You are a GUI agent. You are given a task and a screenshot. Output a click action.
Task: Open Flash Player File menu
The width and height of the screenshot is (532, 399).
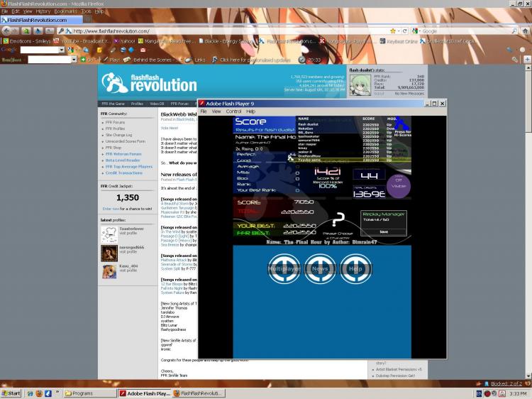tap(204, 111)
